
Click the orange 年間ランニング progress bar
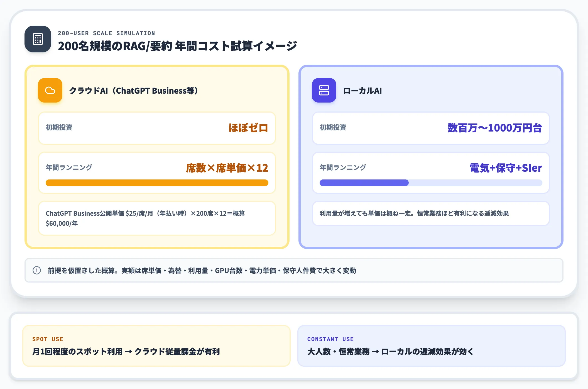click(x=157, y=183)
